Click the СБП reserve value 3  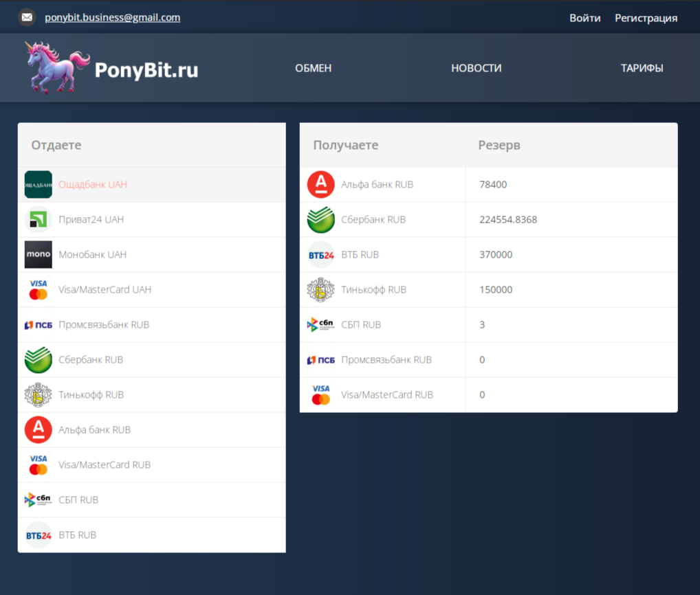(x=482, y=325)
